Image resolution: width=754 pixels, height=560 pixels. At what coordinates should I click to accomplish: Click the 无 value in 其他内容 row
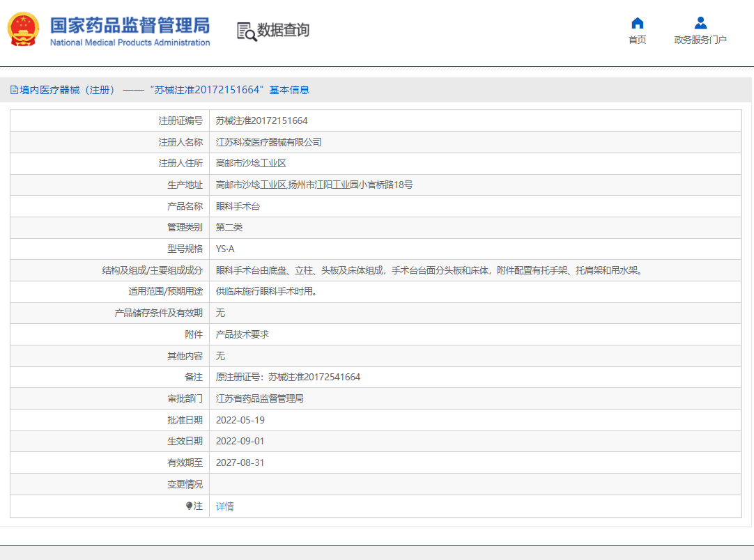220,356
